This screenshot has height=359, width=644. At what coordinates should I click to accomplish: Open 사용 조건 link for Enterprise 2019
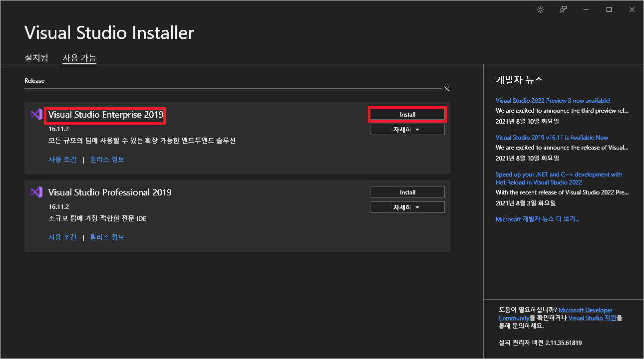(62, 160)
